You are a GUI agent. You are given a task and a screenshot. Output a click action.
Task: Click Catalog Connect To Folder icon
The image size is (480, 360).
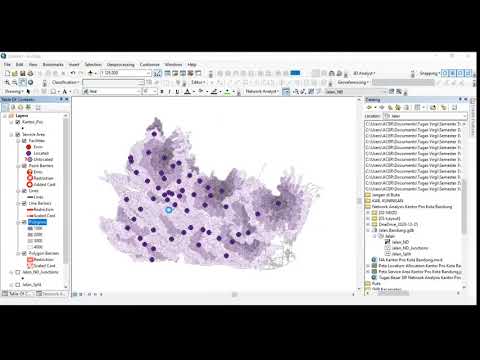[433, 107]
